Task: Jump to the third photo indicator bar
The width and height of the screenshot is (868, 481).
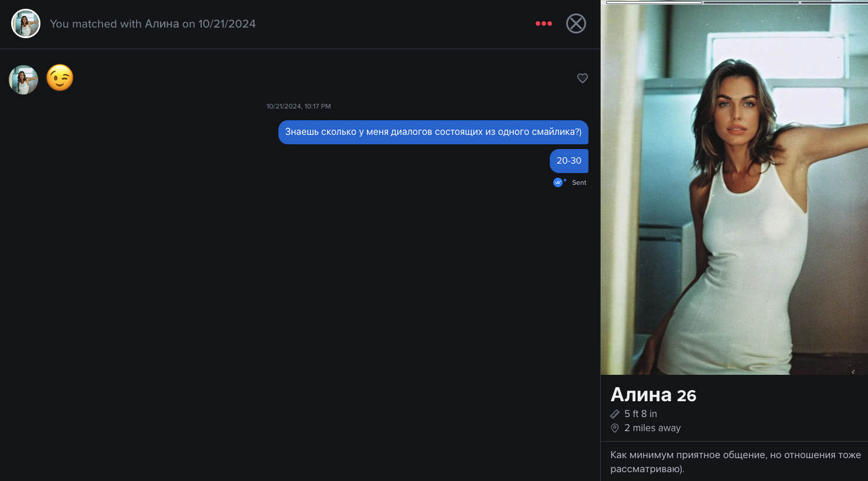Action: point(834,2)
